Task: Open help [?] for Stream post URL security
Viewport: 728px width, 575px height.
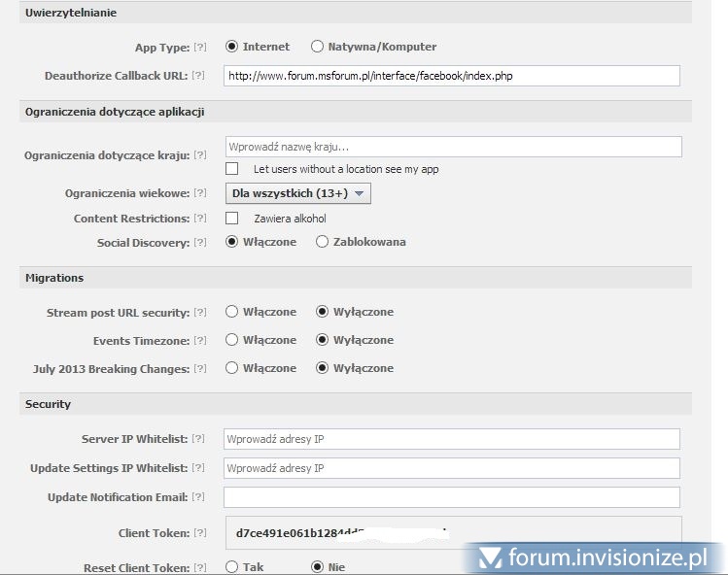Action: [x=200, y=313]
